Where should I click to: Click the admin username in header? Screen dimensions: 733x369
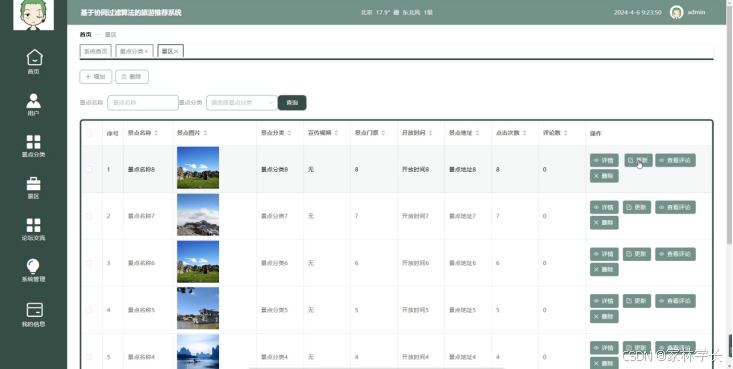(x=696, y=12)
